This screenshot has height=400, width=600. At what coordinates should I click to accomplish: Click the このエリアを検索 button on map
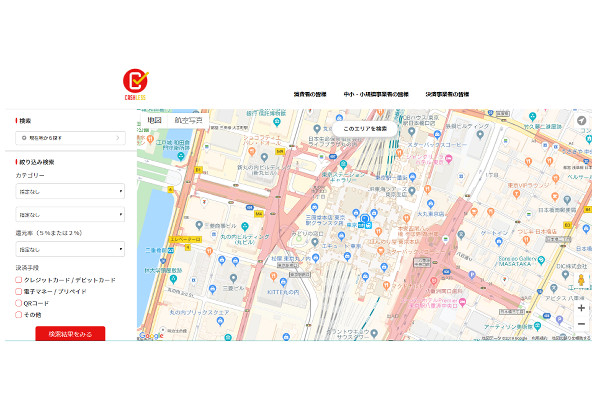click(365, 129)
